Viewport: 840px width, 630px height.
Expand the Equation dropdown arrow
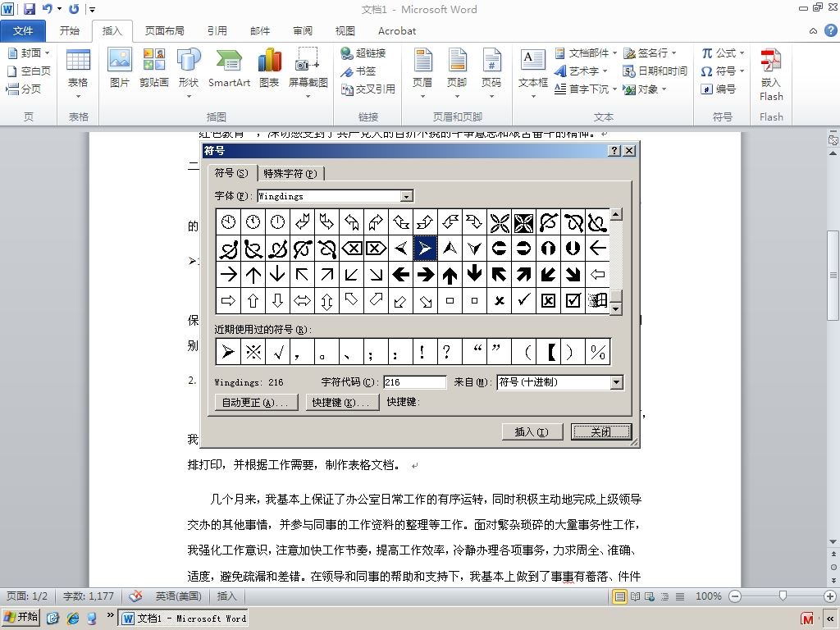[x=742, y=53]
